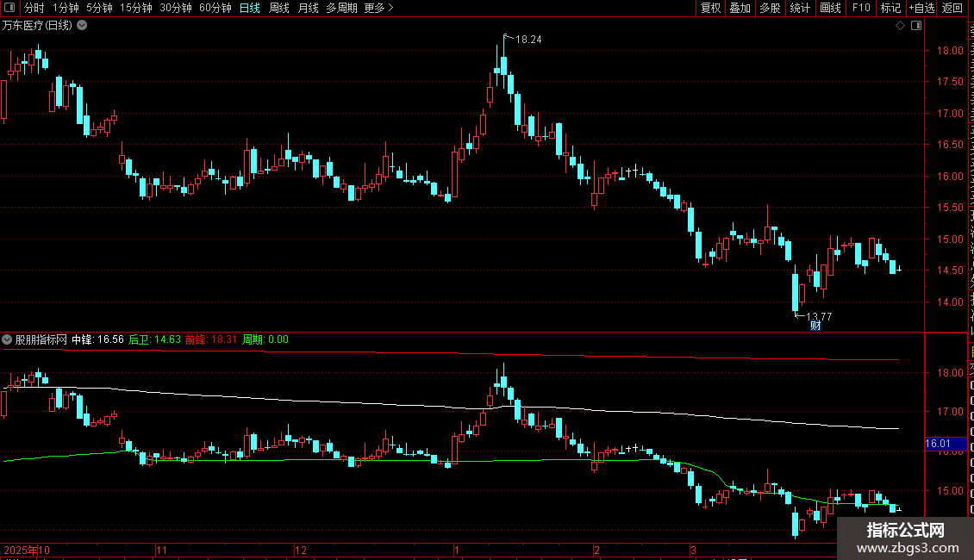Click the 后卫: 14.63 indicator value
The image size is (974, 560).
pyautogui.click(x=154, y=339)
